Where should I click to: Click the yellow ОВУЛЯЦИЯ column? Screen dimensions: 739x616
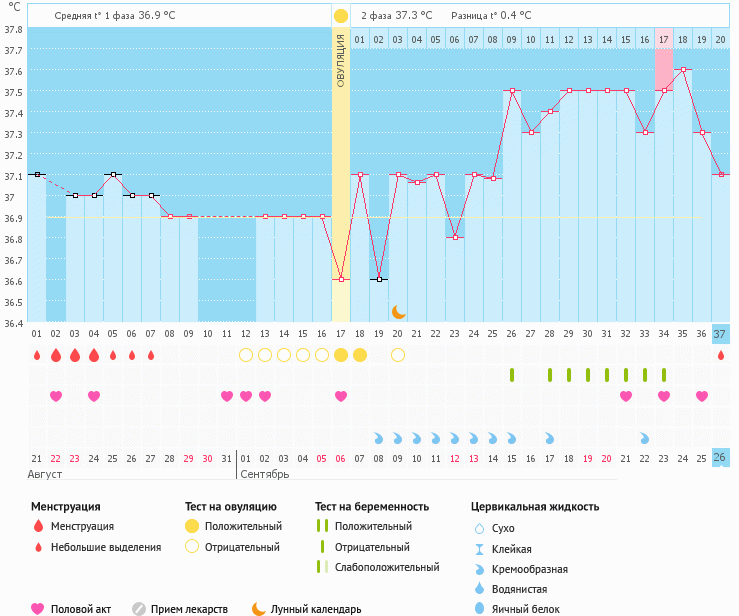[x=341, y=150]
